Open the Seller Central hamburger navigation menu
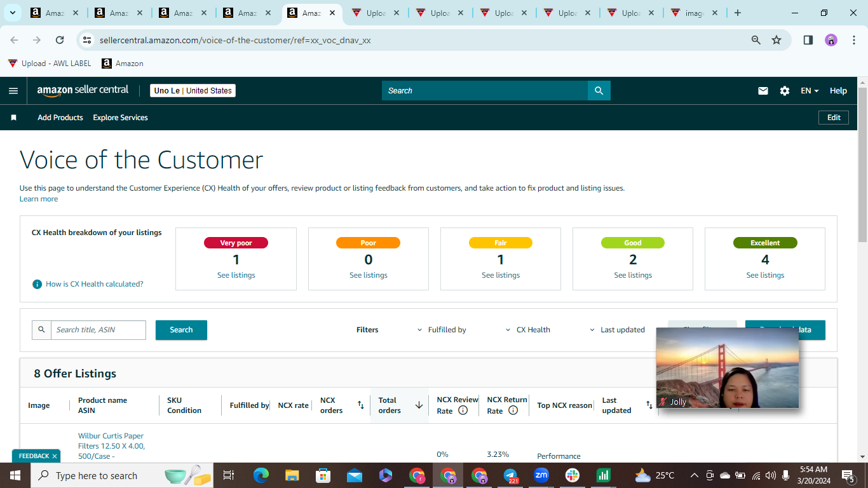This screenshot has width=868, height=488. coord(13,91)
